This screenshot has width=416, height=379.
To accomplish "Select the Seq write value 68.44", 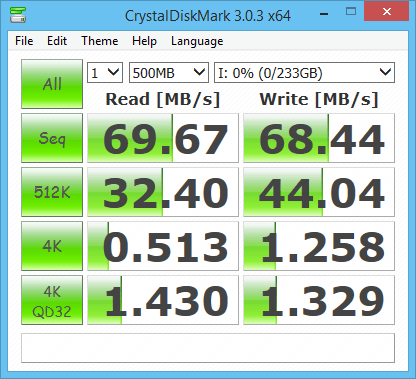I will 319,138.
